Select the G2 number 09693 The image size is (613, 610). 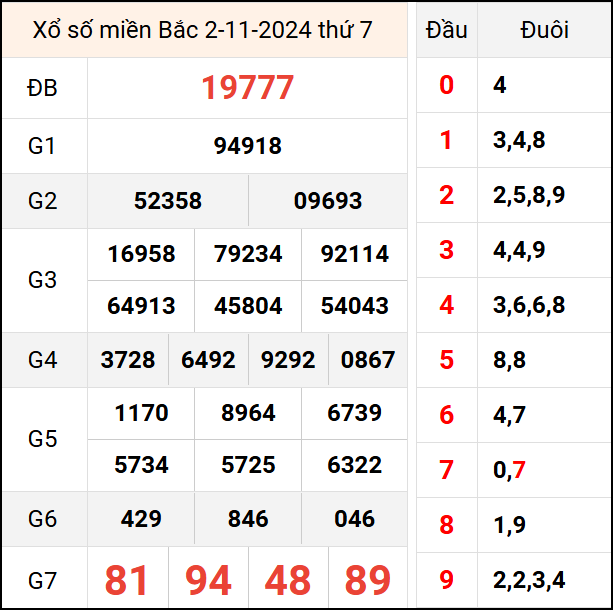(328, 201)
